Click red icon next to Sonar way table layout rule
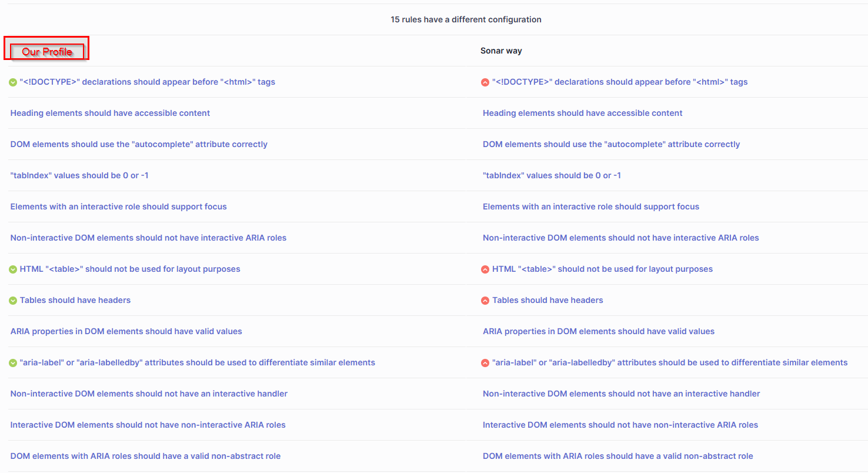 coord(485,269)
